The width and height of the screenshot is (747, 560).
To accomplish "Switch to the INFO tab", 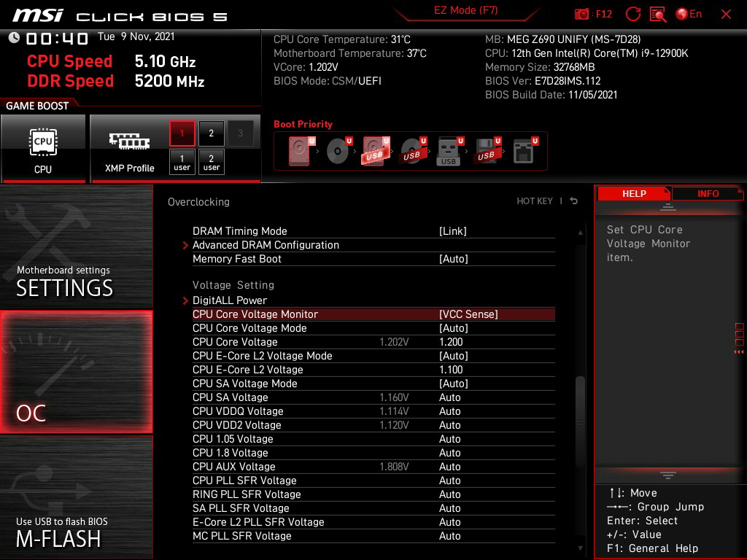I will click(708, 194).
